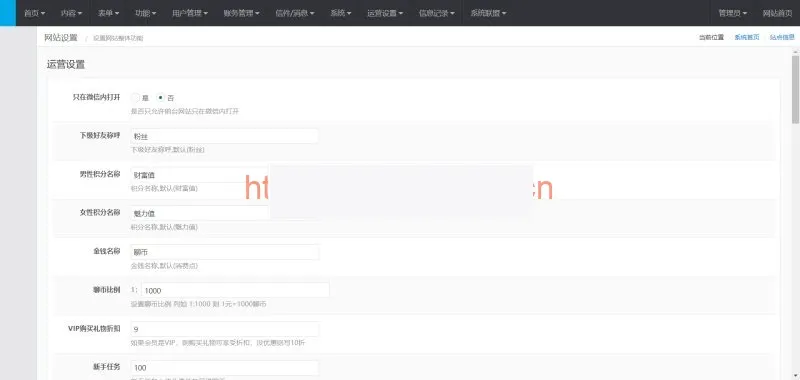The image size is (800, 380).
Task: Click the 新手任务 input field
Action: (x=225, y=368)
